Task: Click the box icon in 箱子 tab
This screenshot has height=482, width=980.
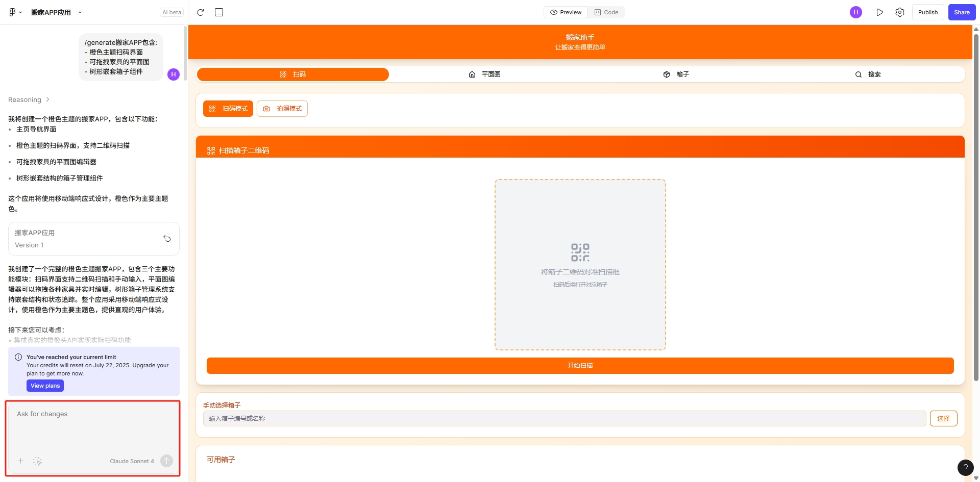Action: click(x=667, y=74)
